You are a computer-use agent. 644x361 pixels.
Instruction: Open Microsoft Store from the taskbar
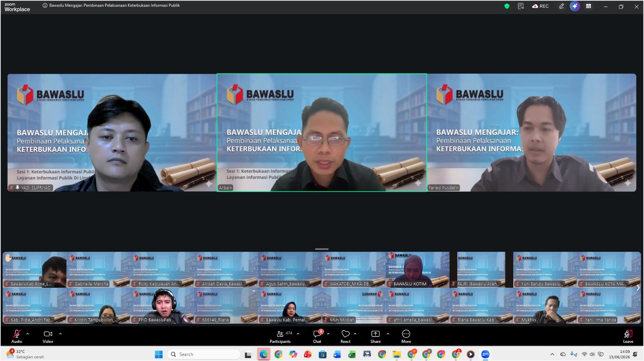point(322,355)
